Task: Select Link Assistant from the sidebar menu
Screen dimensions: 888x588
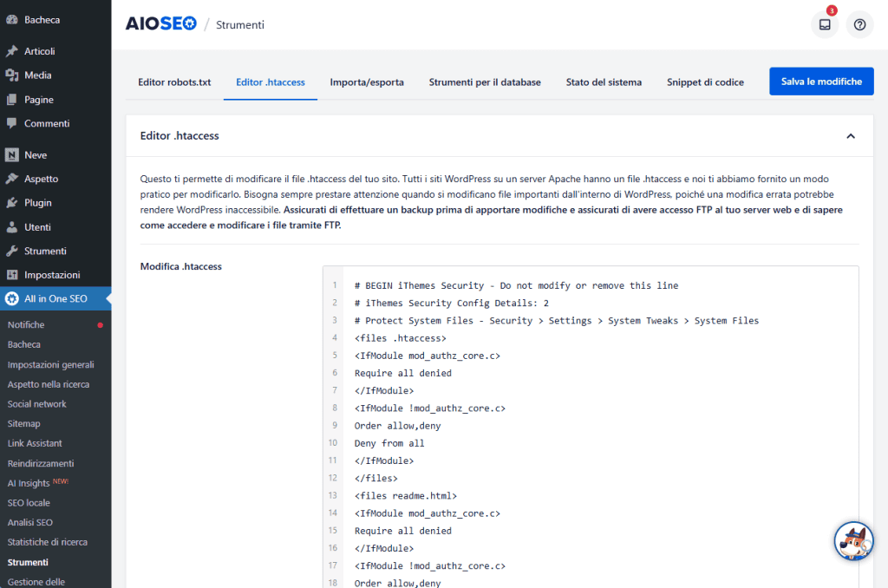Action: click(x=35, y=443)
